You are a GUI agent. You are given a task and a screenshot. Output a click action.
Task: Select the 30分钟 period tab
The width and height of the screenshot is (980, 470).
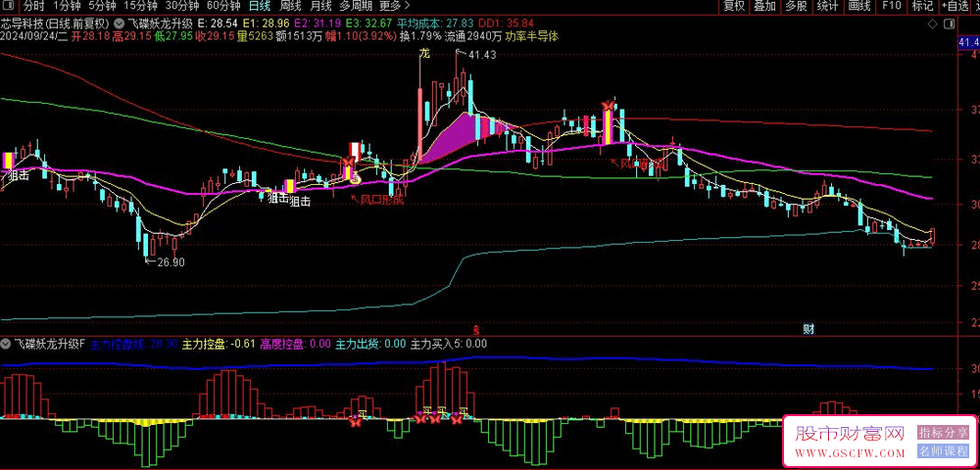tap(181, 6)
